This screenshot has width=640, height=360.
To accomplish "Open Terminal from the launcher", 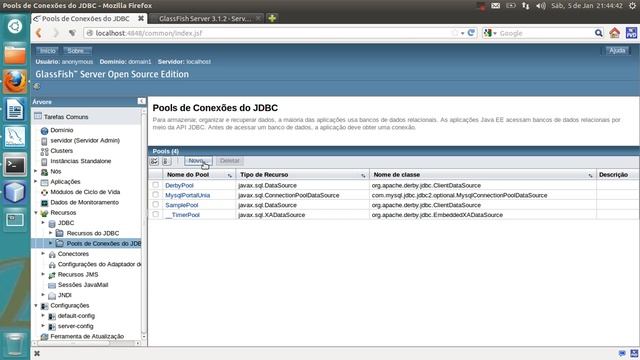I will click(15, 164).
